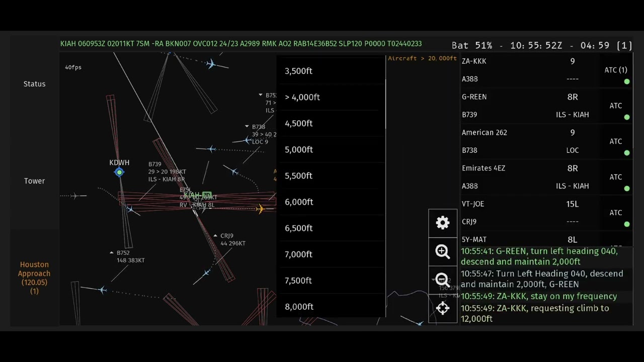
Task: Choose 6,000ft altitude
Action: click(331, 202)
